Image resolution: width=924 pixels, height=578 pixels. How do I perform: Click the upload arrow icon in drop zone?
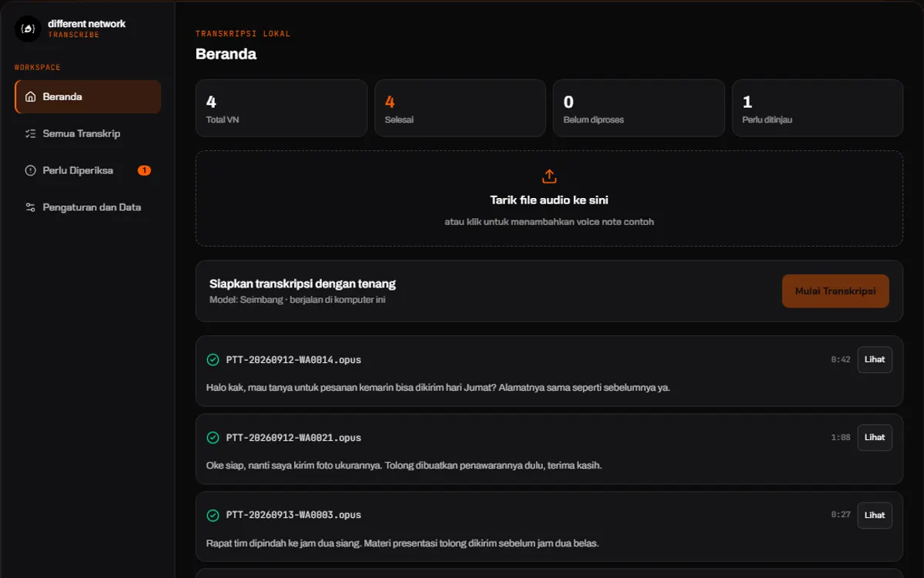pyautogui.click(x=549, y=176)
